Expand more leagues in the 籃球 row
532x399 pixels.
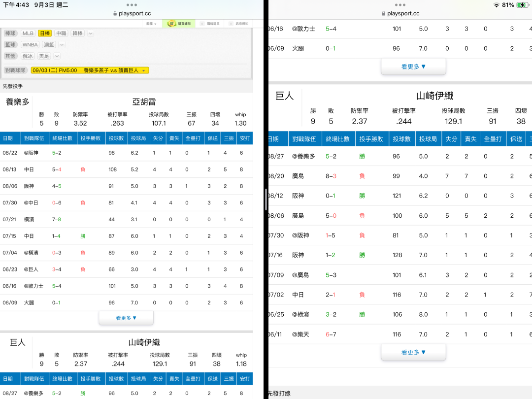62,44
